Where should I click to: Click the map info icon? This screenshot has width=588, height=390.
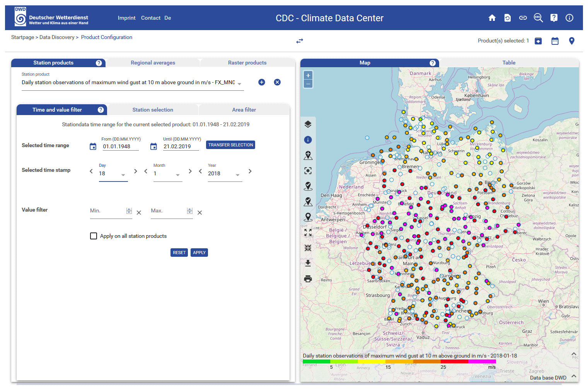[308, 140]
